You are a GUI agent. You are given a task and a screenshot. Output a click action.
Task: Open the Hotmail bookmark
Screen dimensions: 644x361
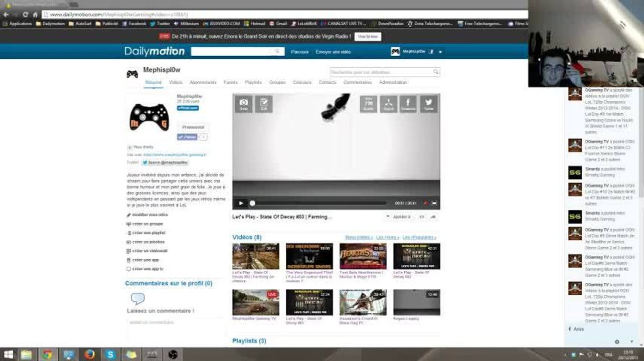click(x=255, y=24)
